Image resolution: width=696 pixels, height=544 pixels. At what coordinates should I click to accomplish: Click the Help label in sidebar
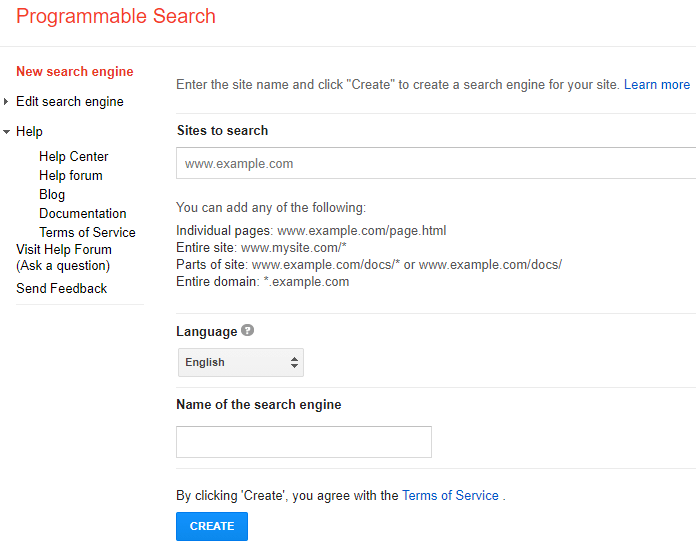pyautogui.click(x=30, y=132)
